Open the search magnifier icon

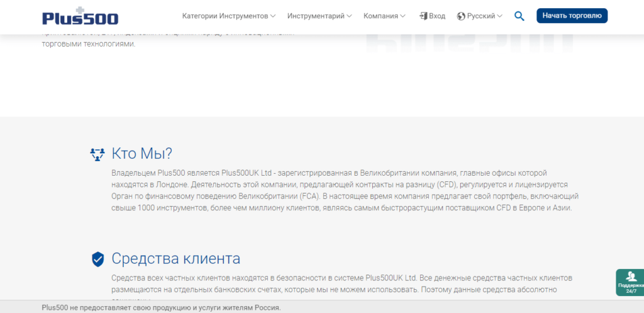click(519, 16)
